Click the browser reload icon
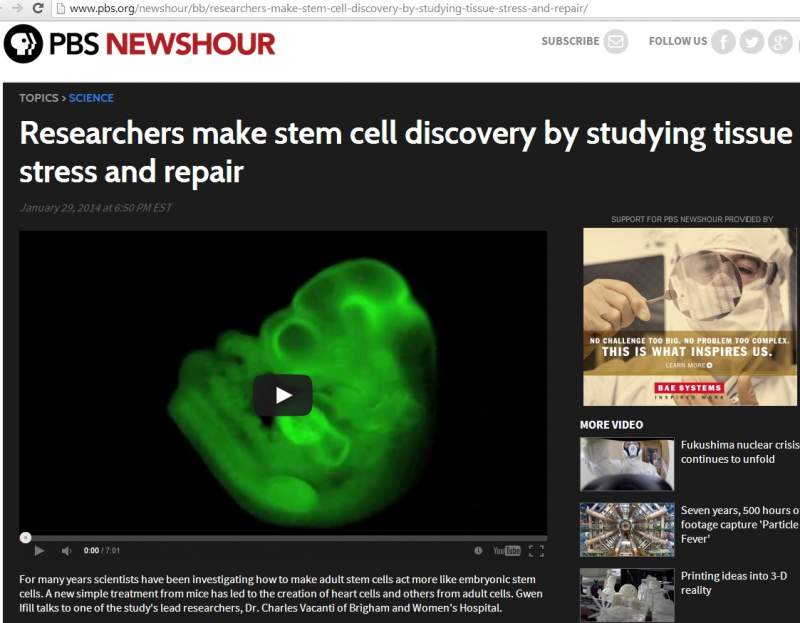 click(38, 8)
